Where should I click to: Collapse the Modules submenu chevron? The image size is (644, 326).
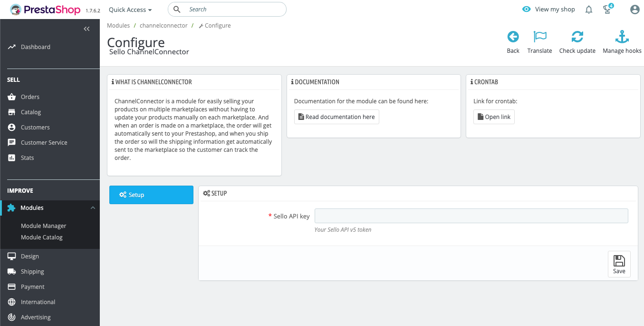click(x=93, y=208)
